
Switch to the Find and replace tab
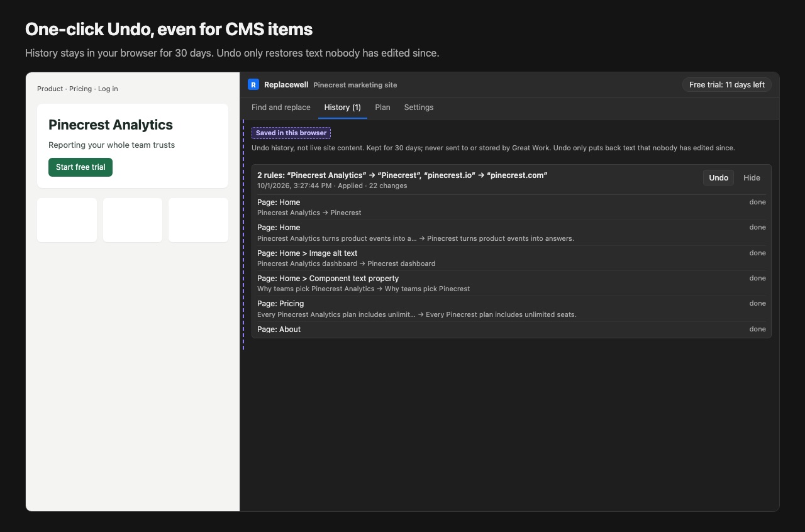tap(281, 108)
